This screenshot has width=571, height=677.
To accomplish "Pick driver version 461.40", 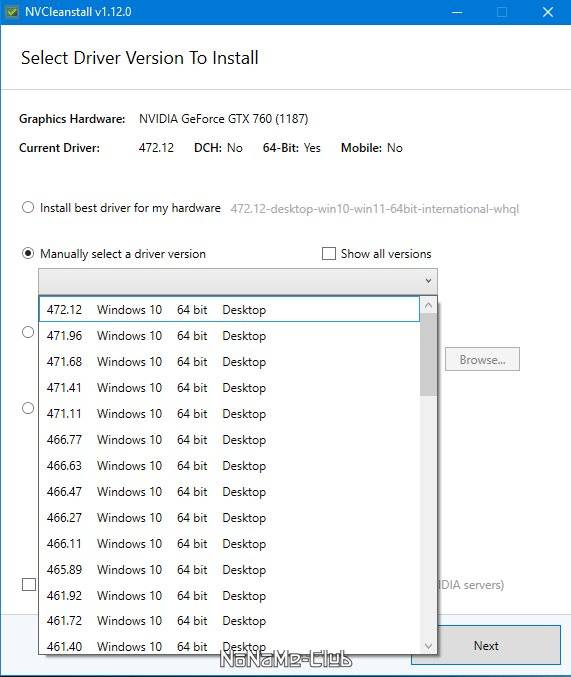I will tap(229, 645).
